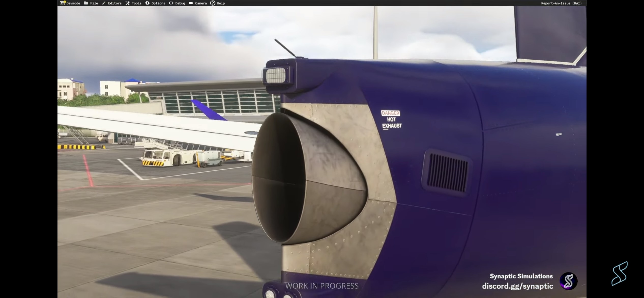
Task: Expand the Debug menu
Action: coord(180,3)
